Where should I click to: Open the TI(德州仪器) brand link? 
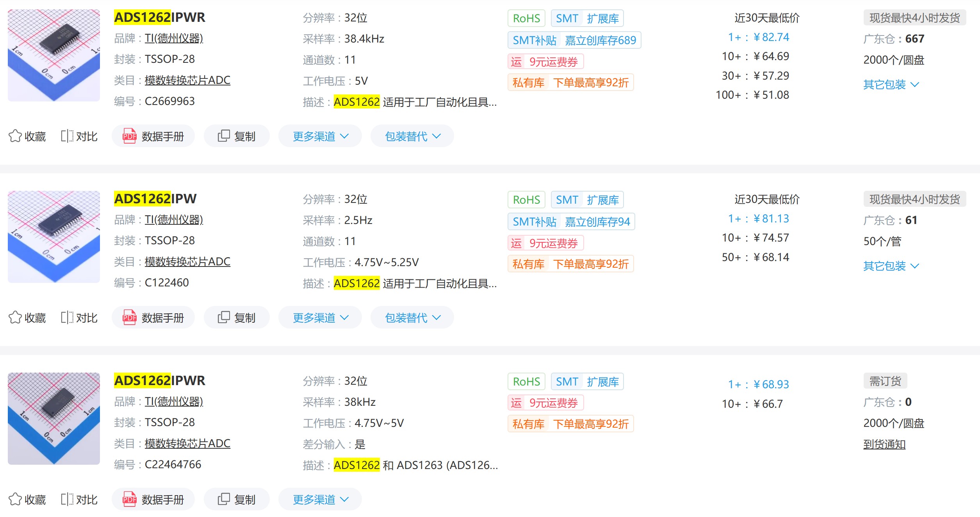(175, 38)
